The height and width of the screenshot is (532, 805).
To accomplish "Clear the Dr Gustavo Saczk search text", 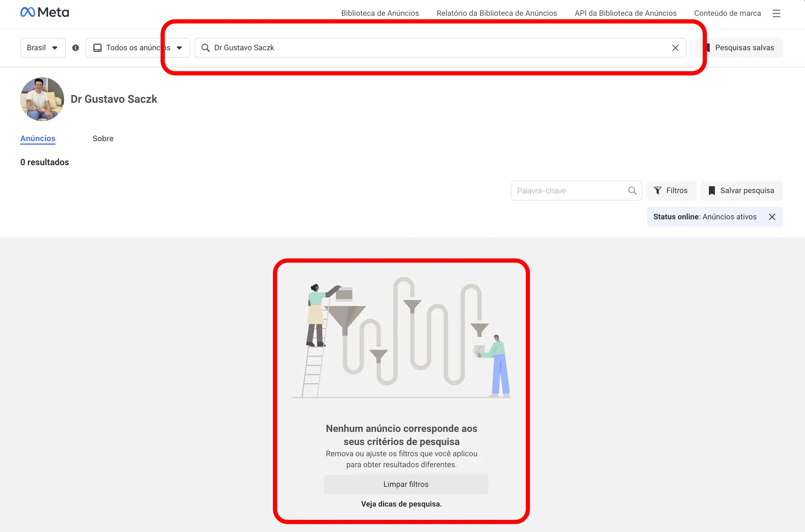I will point(675,48).
